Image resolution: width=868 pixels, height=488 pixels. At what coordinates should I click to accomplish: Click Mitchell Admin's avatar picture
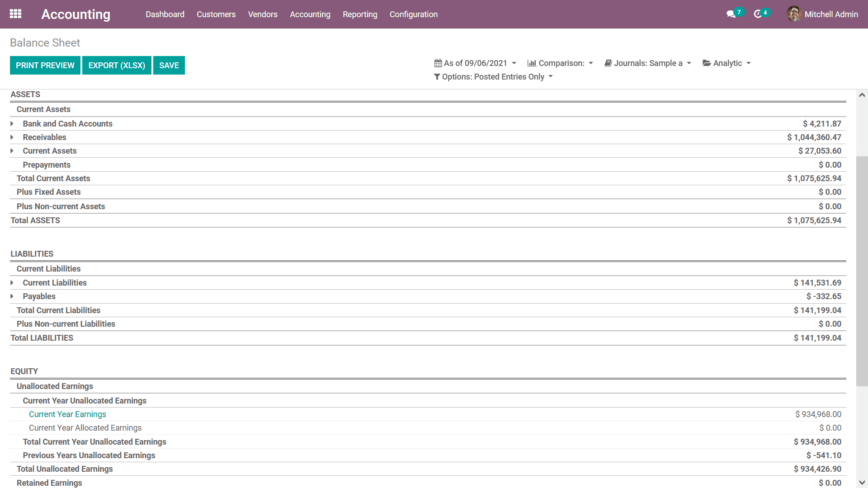click(794, 14)
